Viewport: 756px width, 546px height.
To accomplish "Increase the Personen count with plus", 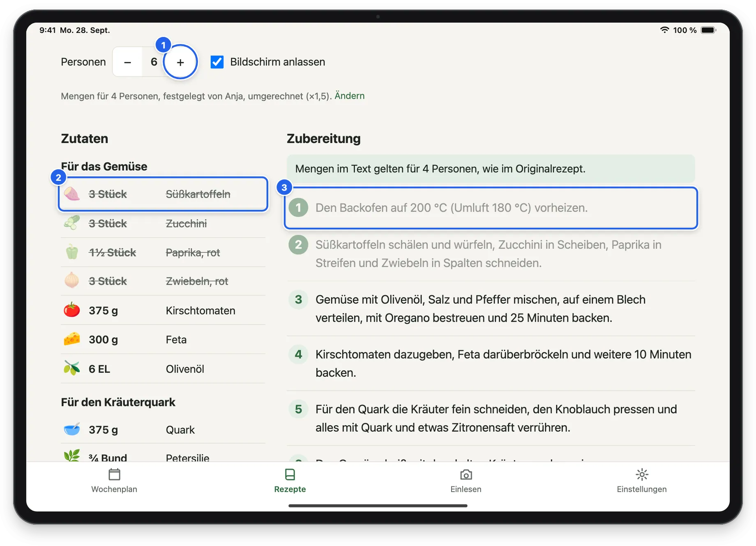I will pos(180,62).
